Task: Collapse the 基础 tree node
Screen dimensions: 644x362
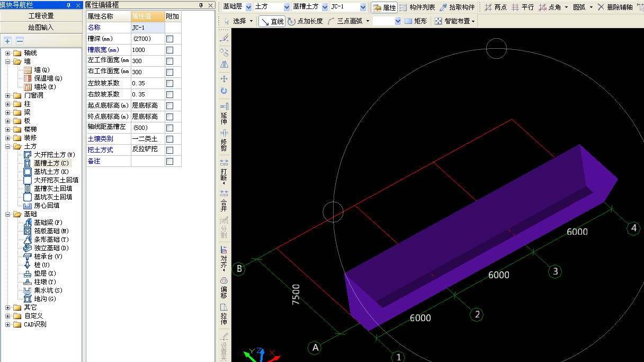Action: (7, 214)
